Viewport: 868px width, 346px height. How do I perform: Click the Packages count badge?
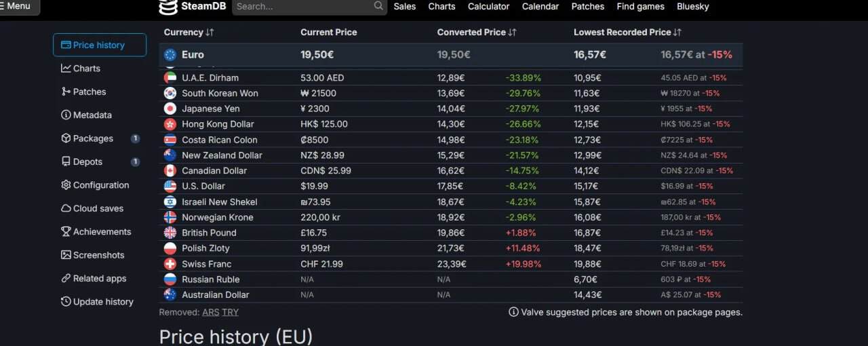pyautogui.click(x=135, y=138)
